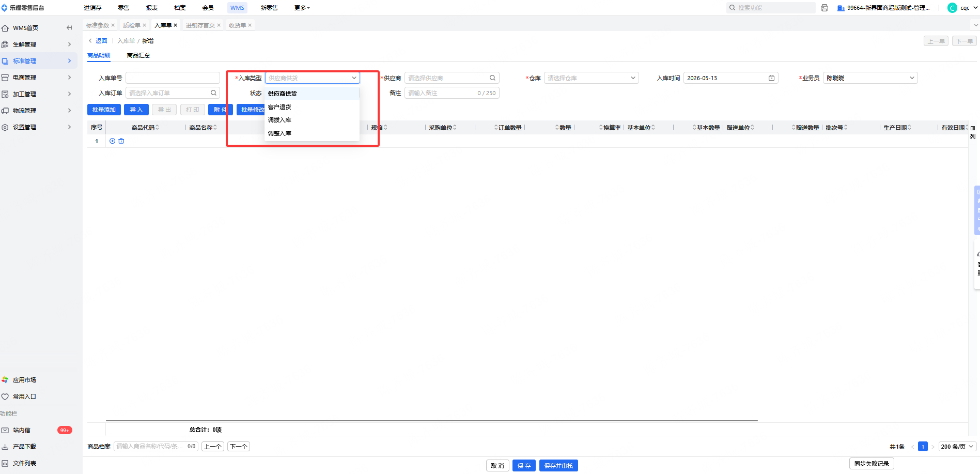Open the calendar icon for 入库时间
The height and width of the screenshot is (474, 980).
point(771,78)
